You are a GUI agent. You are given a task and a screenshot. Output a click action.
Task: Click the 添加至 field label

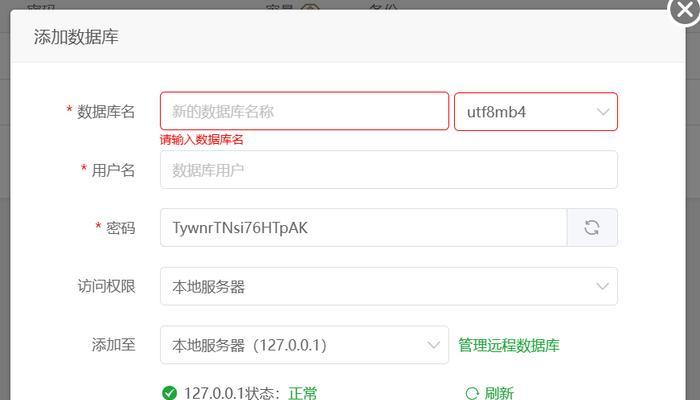coord(113,345)
